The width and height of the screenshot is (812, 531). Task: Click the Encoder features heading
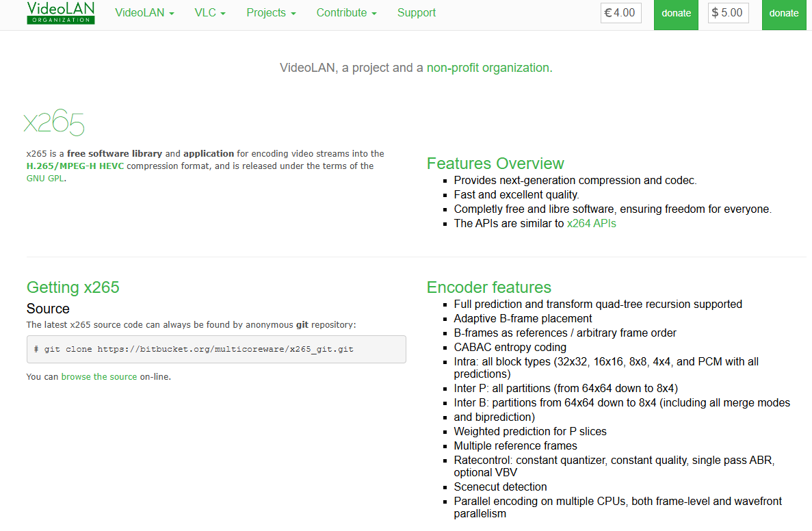pyautogui.click(x=489, y=287)
